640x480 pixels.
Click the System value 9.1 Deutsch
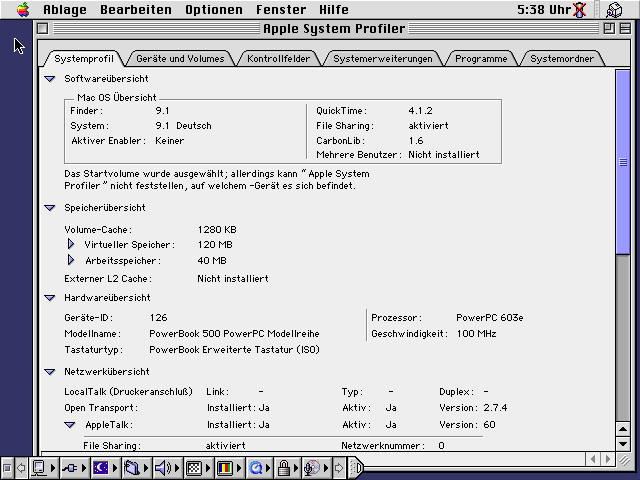(x=183, y=126)
